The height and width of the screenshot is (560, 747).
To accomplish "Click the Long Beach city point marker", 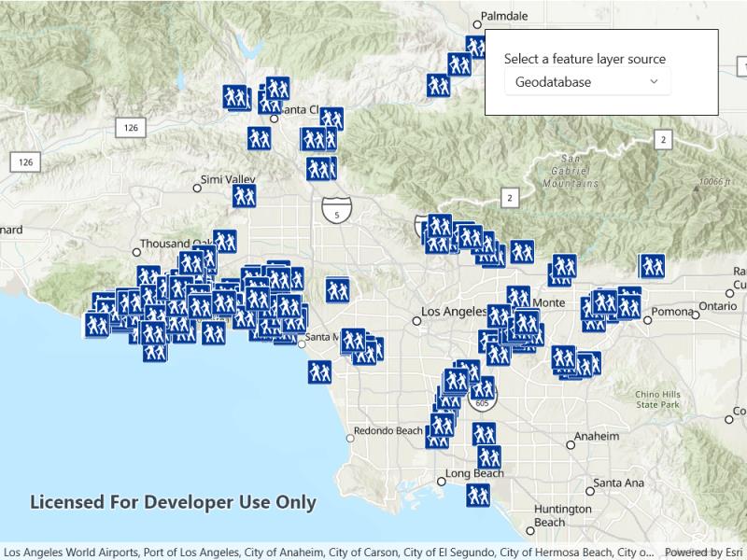I will [x=442, y=482].
